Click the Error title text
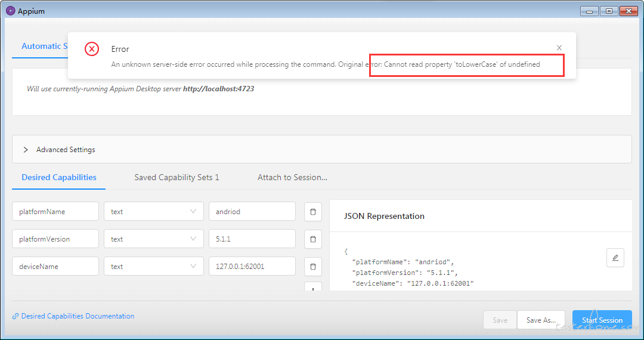 120,49
